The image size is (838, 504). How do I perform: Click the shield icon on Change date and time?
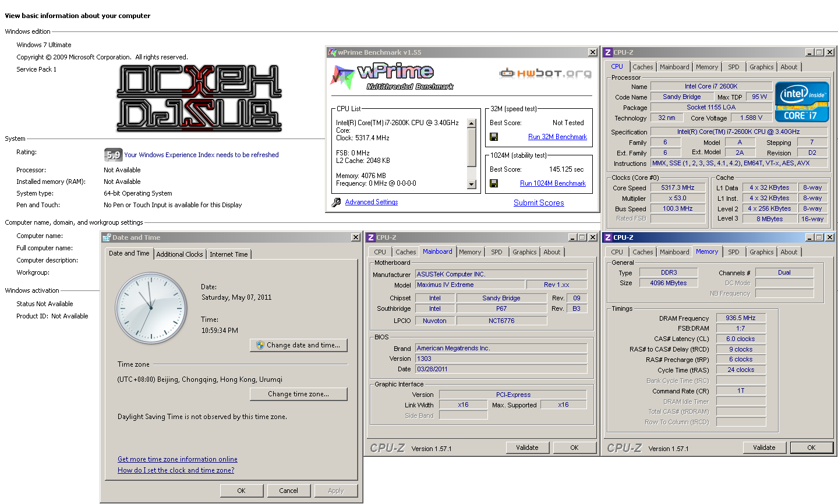coord(260,345)
